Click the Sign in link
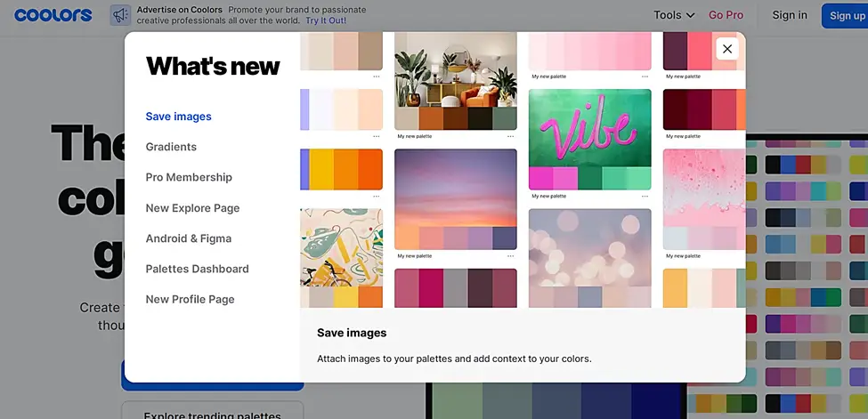This screenshot has width=868, height=419. click(790, 15)
